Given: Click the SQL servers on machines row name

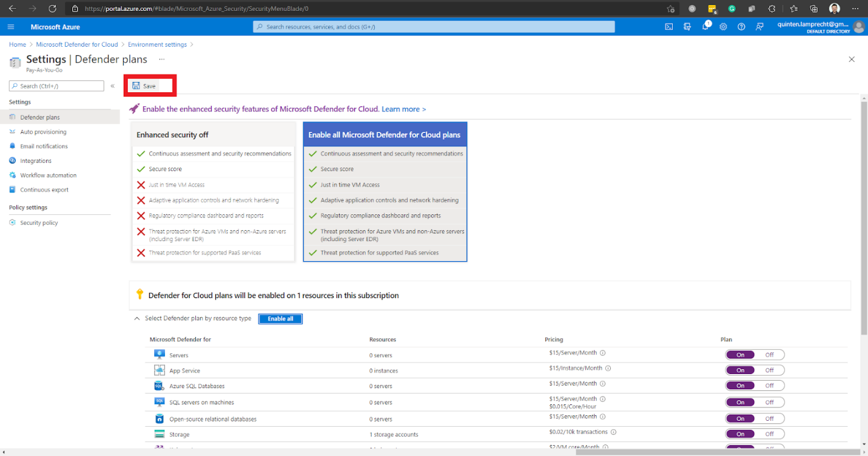Looking at the screenshot, I should point(201,402).
